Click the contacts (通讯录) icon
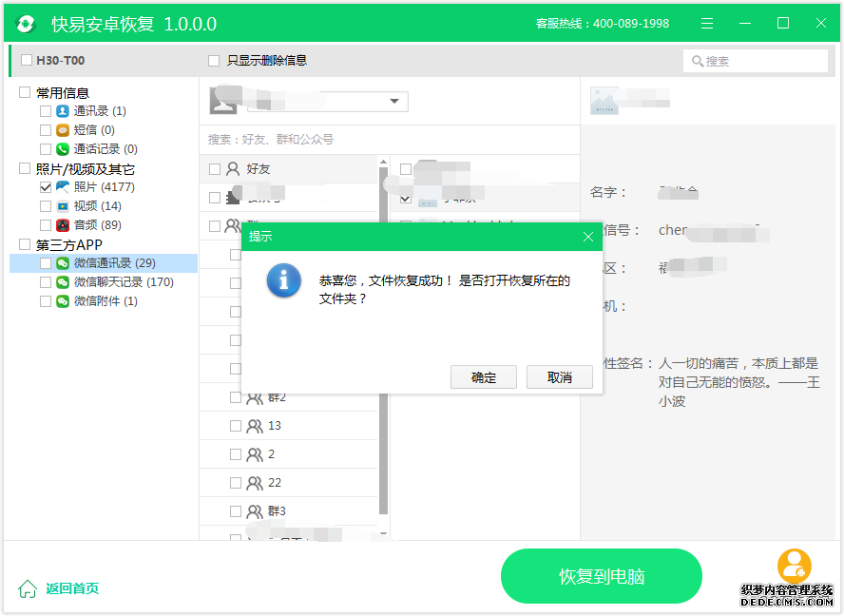The width and height of the screenshot is (844, 616). [x=63, y=111]
